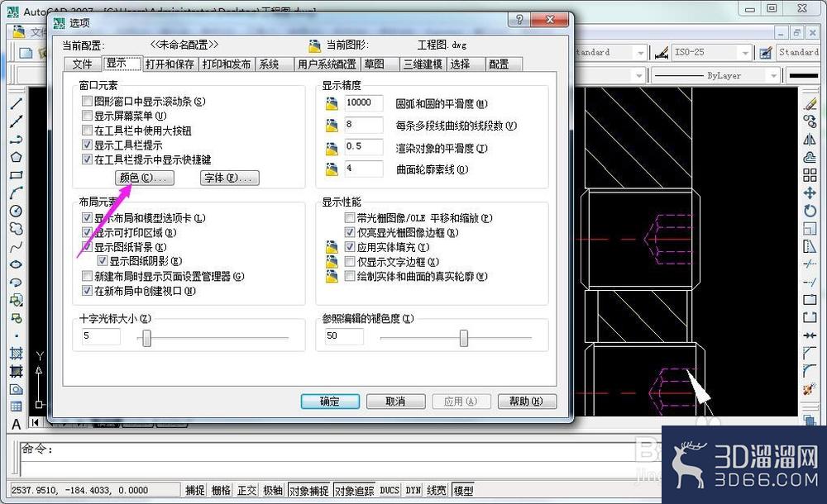Image resolution: width=827 pixels, height=504 pixels.
Task: Select the Erase tool in modify toolbar
Action: tap(810, 104)
